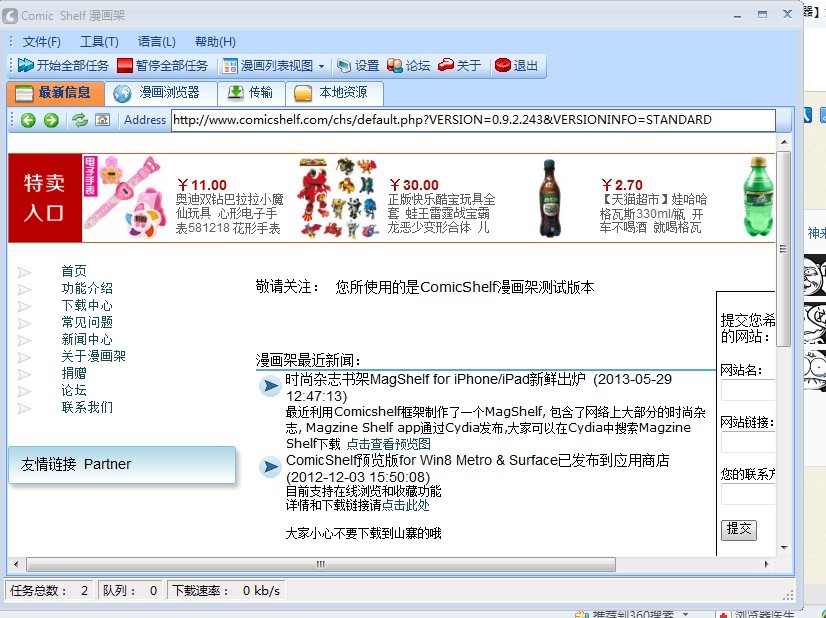Open 下载中心 in the side menu
826x618 pixels.
87,305
